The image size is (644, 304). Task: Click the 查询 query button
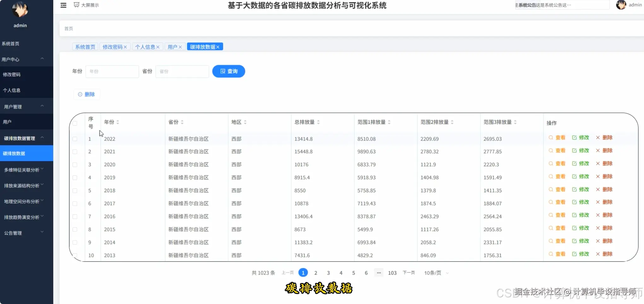(x=229, y=71)
